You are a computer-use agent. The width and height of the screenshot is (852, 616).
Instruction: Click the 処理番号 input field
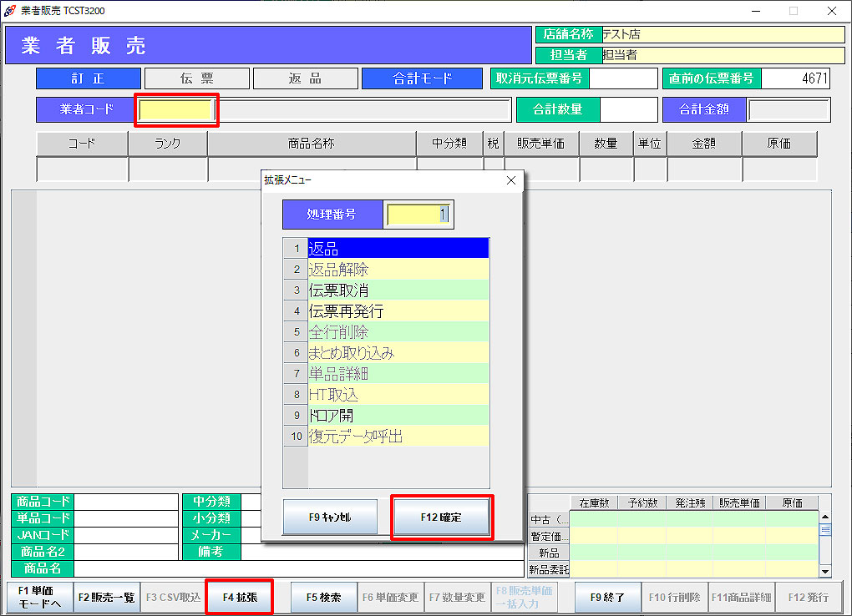pos(419,214)
